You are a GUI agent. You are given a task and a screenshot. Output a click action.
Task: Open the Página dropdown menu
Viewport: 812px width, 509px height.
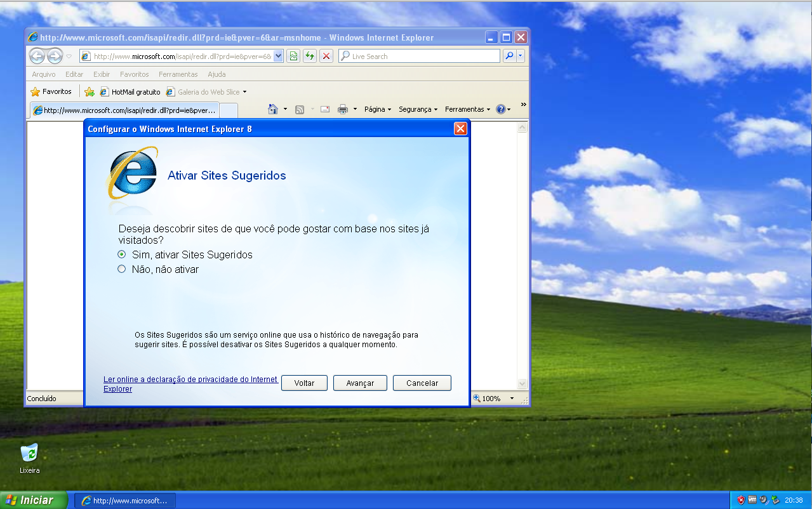(x=377, y=109)
